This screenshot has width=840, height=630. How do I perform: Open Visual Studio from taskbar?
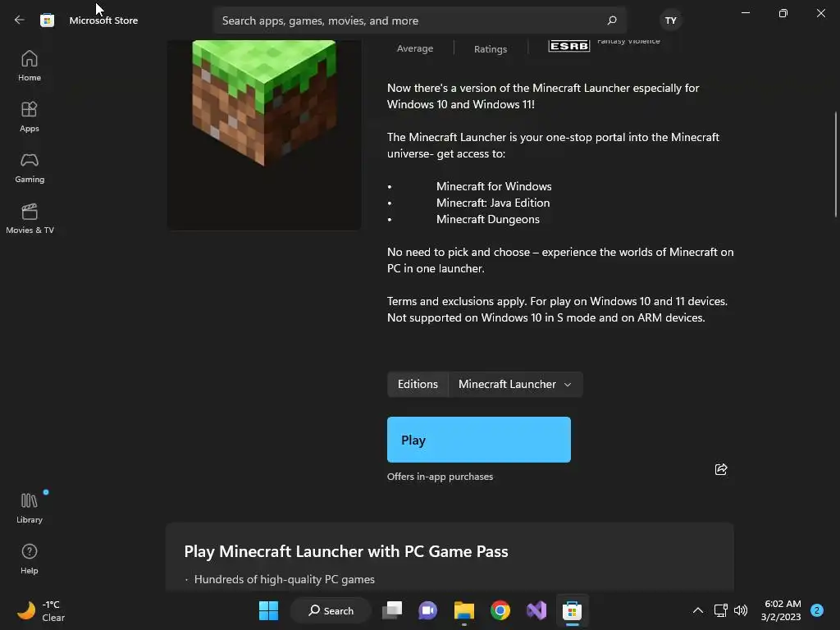[x=536, y=610]
